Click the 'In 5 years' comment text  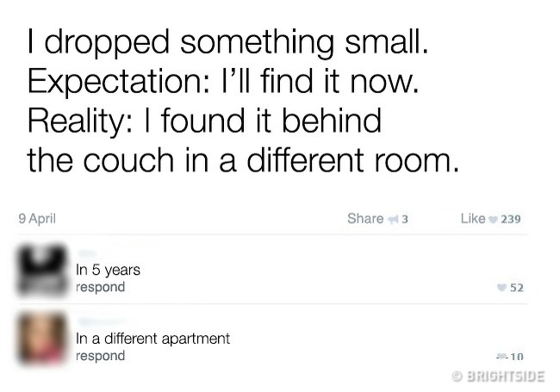[x=108, y=270]
